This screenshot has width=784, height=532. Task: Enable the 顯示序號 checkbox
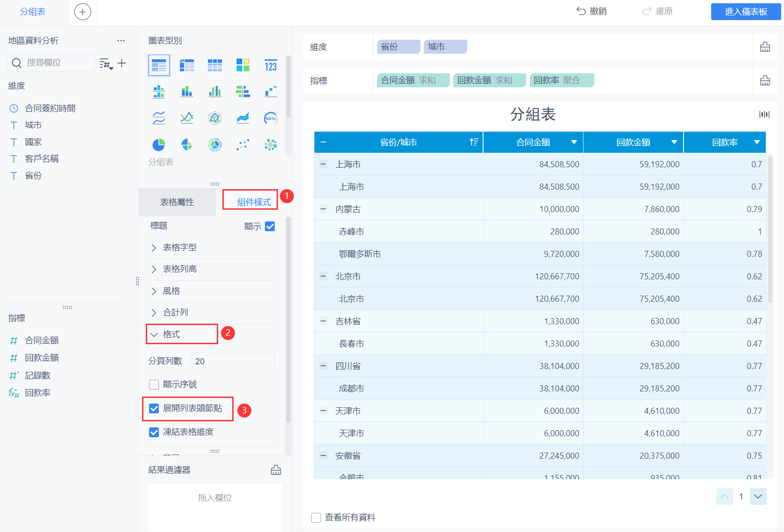coord(154,384)
